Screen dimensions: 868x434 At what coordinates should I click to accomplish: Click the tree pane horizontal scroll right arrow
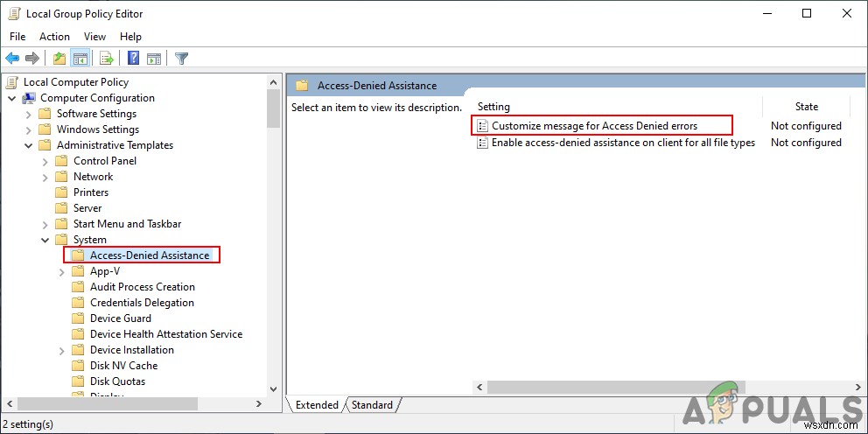258,404
